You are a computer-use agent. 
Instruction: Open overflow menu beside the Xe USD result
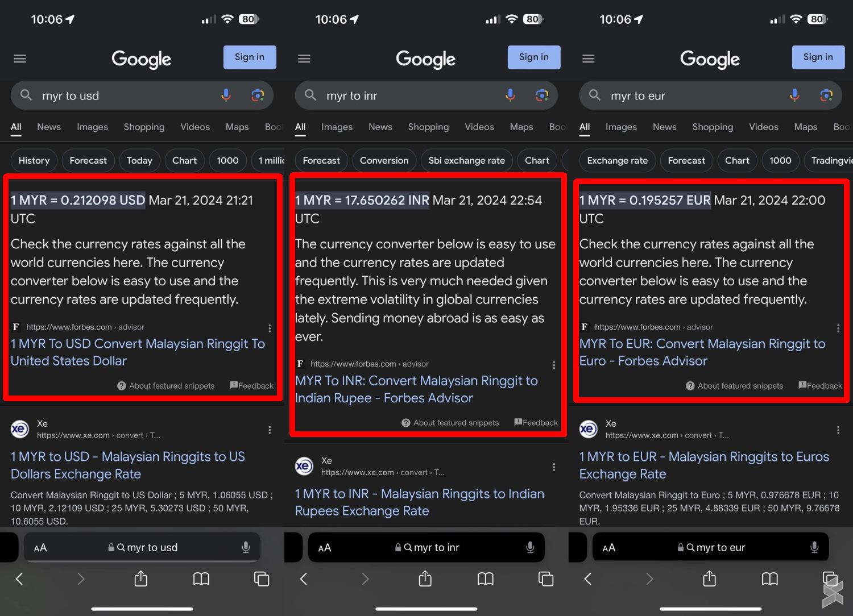point(270,430)
